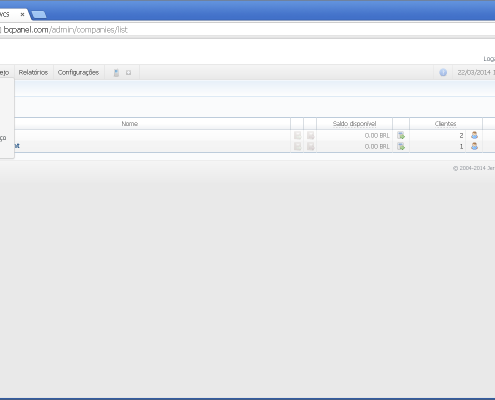Image resolution: width=495 pixels, height=400 pixels.
Task: Click the blue info icon in toolbar
Action: [443, 72]
